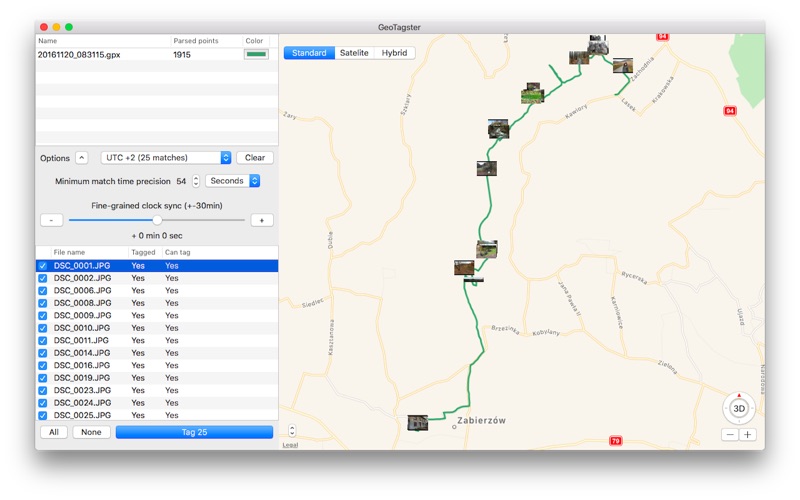Viewport: 800px width, 500px height.
Task: Zoom in the map with plus button
Action: click(747, 435)
